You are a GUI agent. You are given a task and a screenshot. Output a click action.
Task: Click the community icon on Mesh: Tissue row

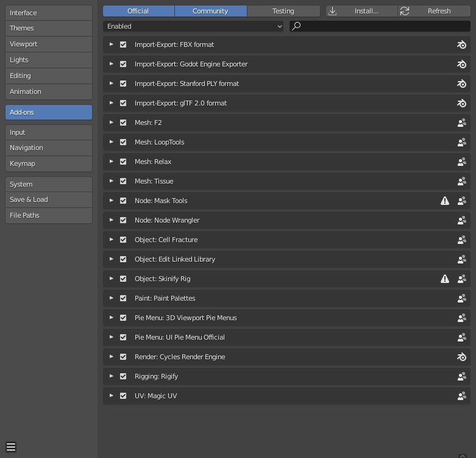tap(462, 181)
